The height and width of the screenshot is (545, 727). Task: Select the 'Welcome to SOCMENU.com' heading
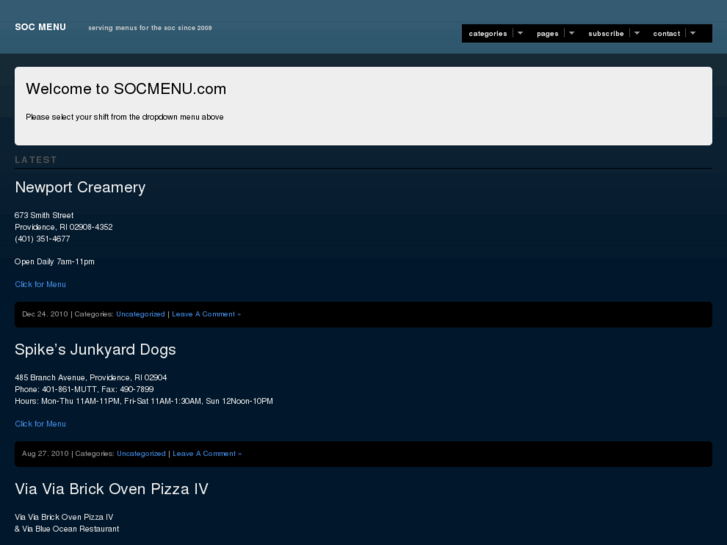click(x=126, y=89)
